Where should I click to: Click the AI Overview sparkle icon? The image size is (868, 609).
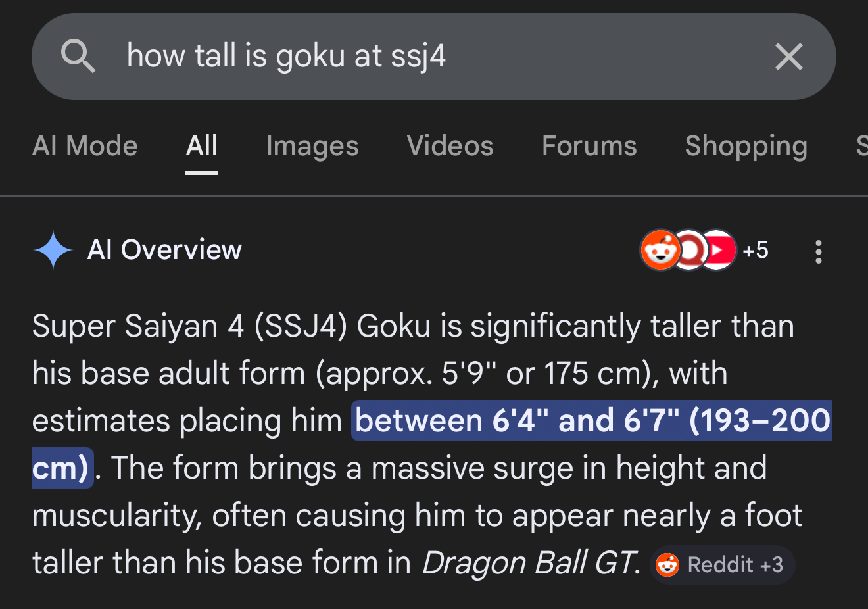53,251
